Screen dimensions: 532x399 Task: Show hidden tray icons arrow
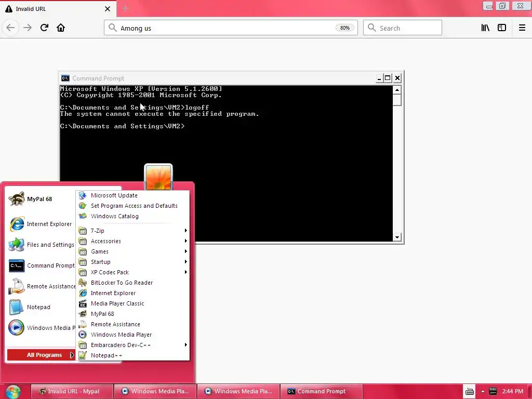[x=483, y=392]
